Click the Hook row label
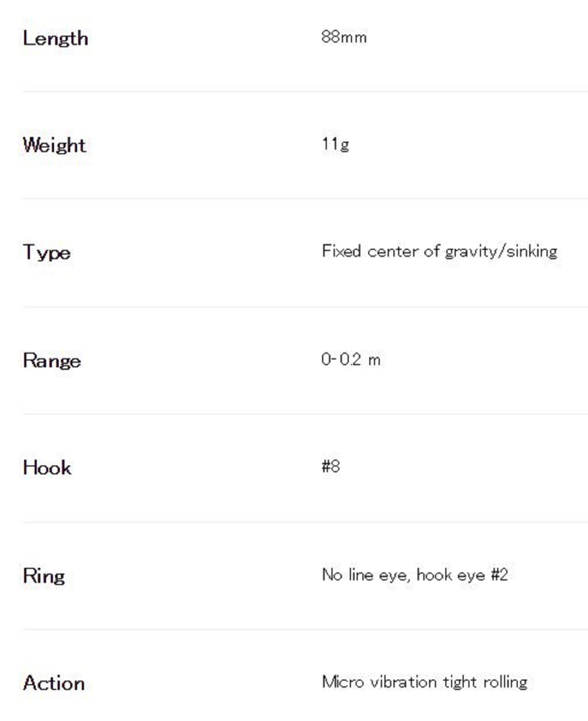The height and width of the screenshot is (721, 588). pyautogui.click(x=47, y=468)
